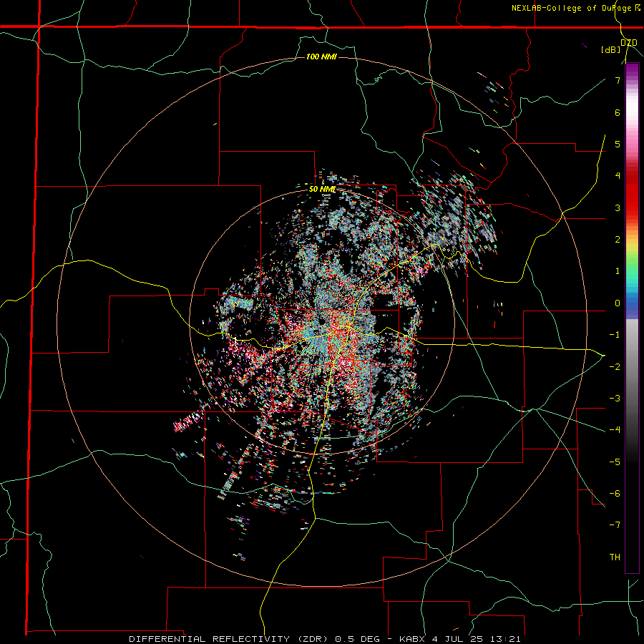The height and width of the screenshot is (644, 644).
Task: Click the TH threshold label on legend
Action: [x=615, y=557]
